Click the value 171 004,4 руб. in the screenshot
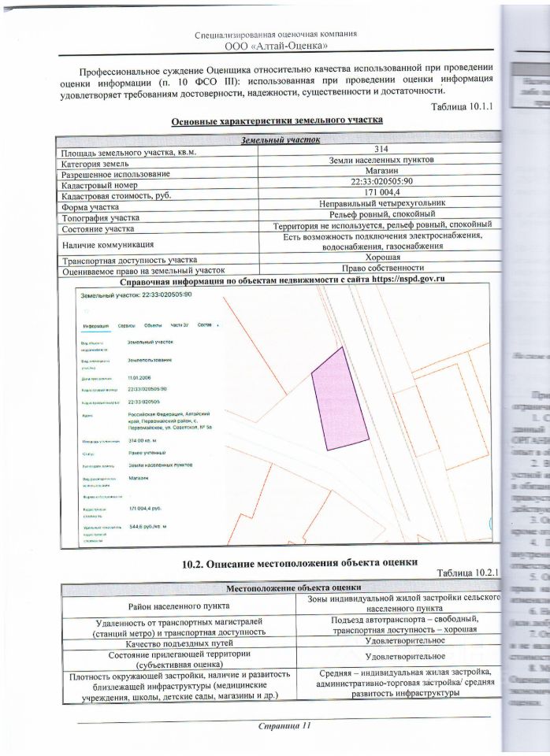 (145, 509)
